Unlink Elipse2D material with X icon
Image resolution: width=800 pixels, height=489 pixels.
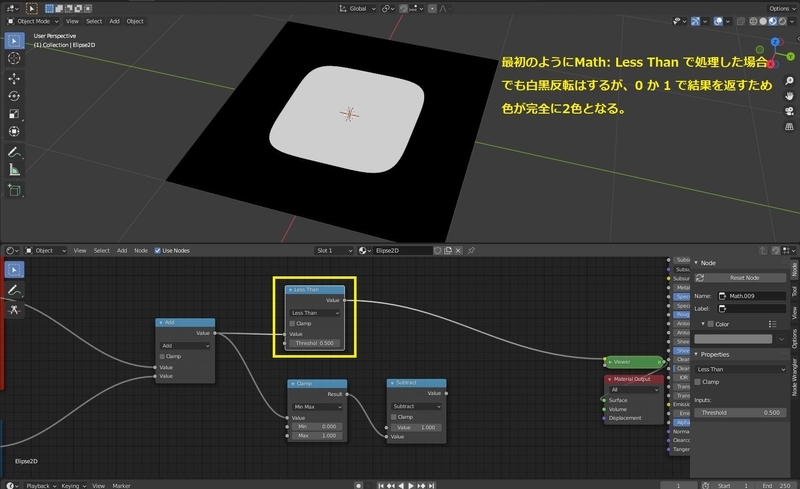click(458, 251)
